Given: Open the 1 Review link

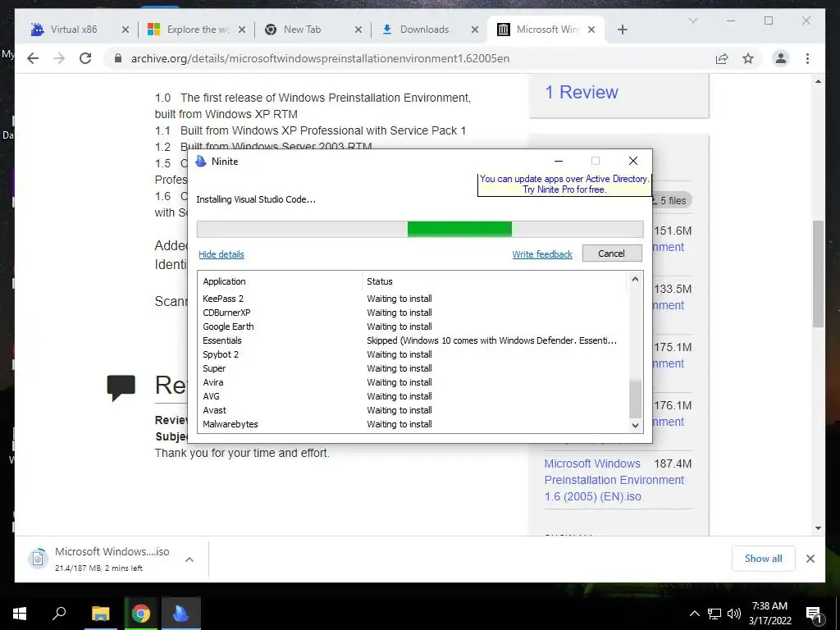Looking at the screenshot, I should [x=582, y=92].
